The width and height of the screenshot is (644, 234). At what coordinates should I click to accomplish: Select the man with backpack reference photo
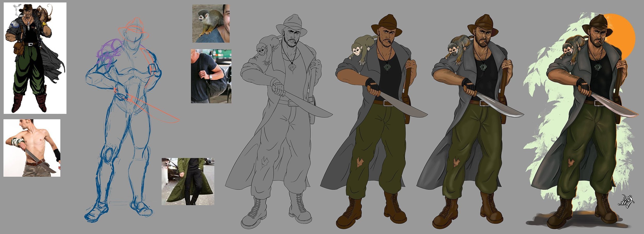211,76
